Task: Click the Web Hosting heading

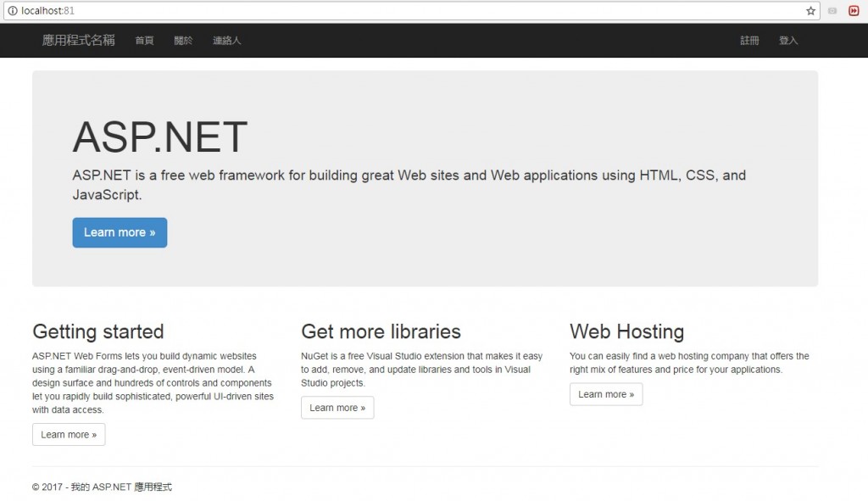Action: (626, 331)
